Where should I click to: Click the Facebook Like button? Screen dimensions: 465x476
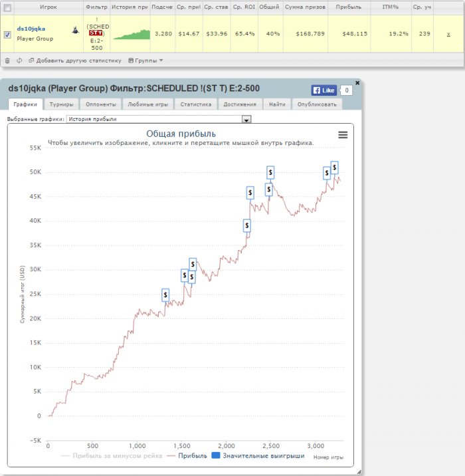coord(324,90)
